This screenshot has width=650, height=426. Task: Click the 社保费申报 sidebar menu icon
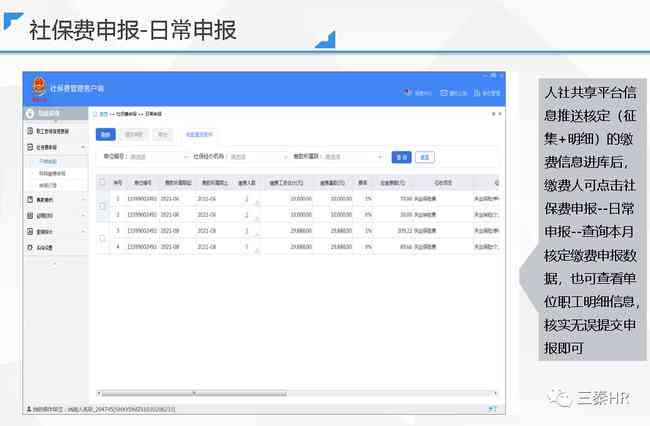(x=30, y=147)
